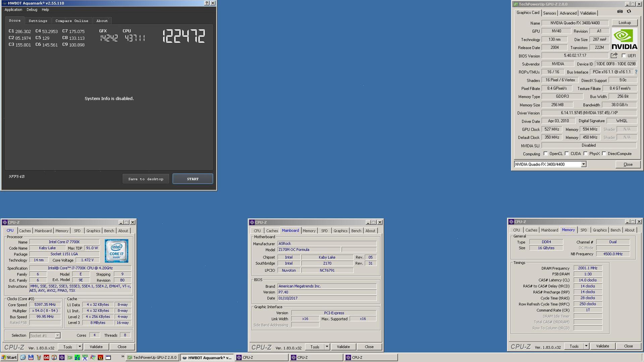Image resolution: width=644 pixels, height=362 pixels.
Task: Click the BIOS version share/export icon
Action: pos(614,56)
